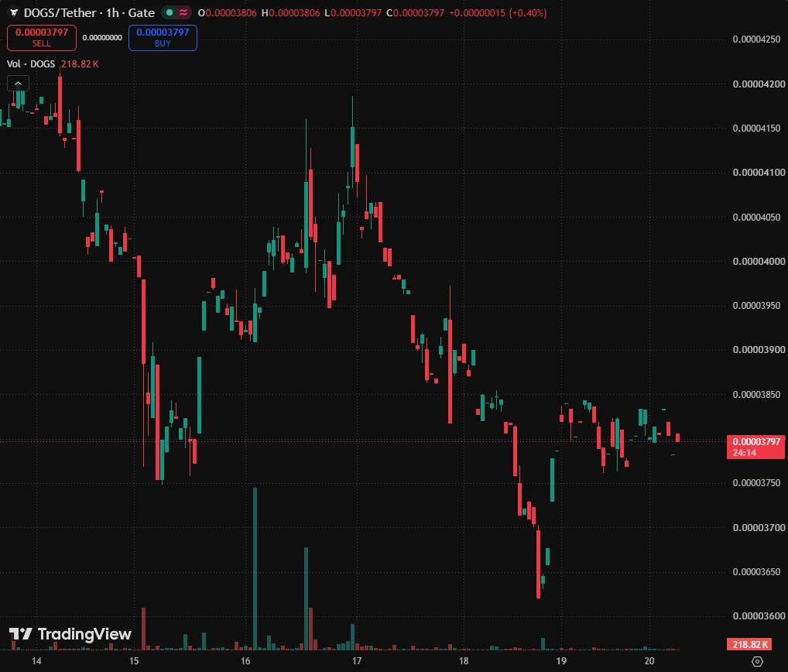788x672 pixels.
Task: Click price axis label 0.00004100
Action: pos(759,173)
